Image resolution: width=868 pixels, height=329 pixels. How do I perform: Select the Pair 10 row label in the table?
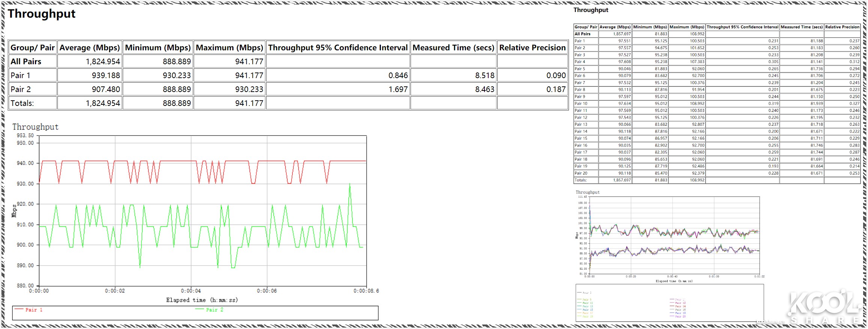[x=581, y=104]
